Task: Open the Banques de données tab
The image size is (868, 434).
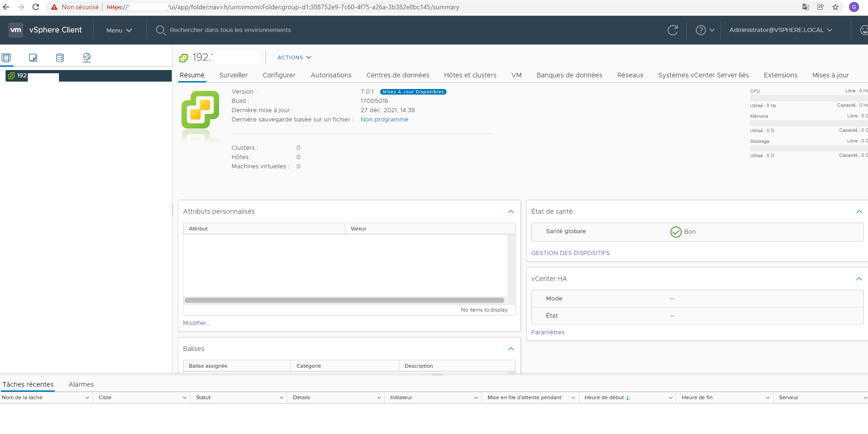Action: point(570,75)
